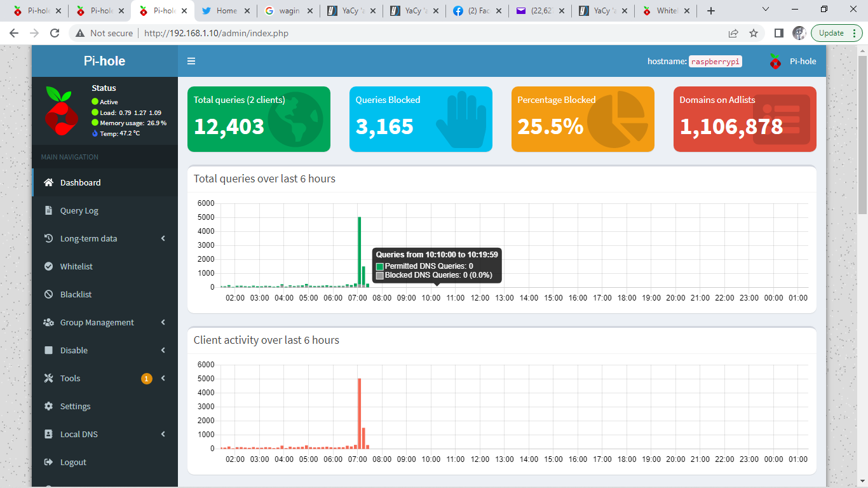Select the Group Management users icon
Viewport: 868px width, 488px height.
pyautogui.click(x=48, y=322)
